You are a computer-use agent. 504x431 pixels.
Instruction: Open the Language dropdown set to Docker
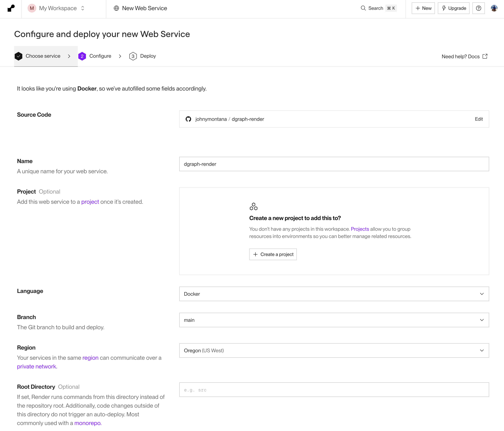coord(334,294)
